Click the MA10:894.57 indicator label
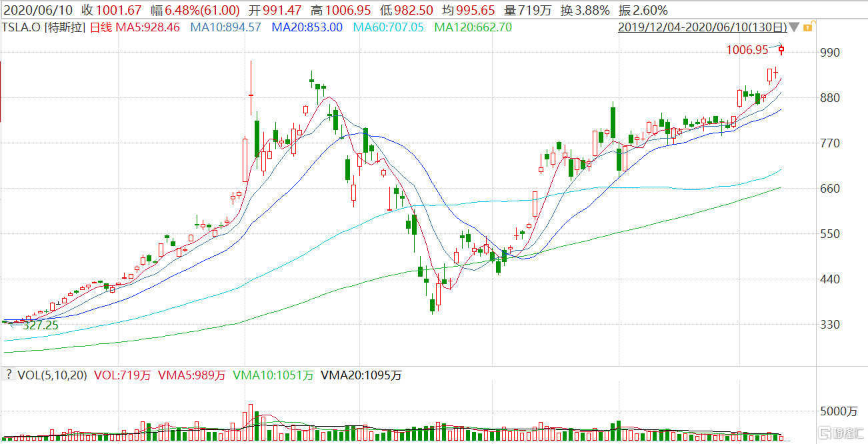 (x=226, y=27)
